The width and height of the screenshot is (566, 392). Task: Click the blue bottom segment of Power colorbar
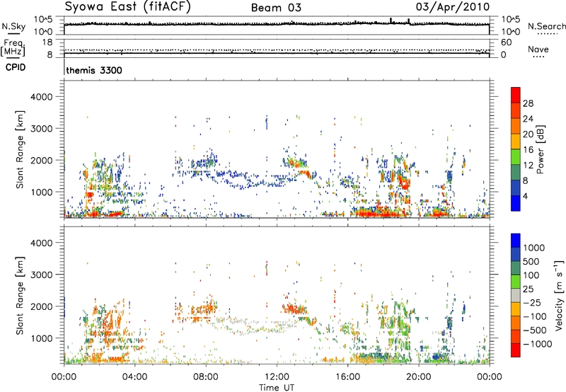coord(516,203)
